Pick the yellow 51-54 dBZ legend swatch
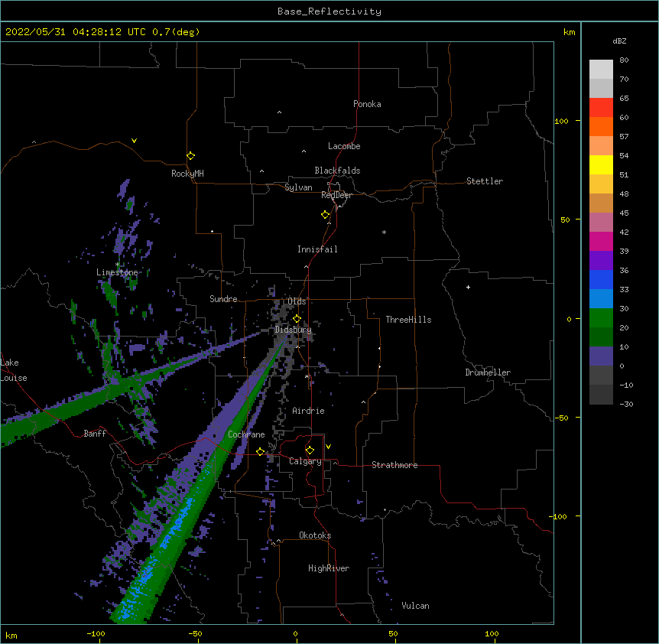 point(601,165)
